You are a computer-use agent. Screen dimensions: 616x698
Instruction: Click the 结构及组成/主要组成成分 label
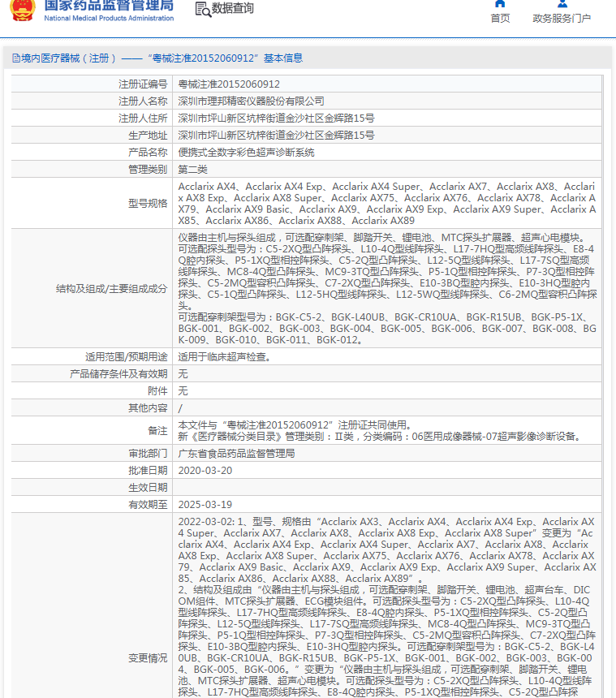112,289
